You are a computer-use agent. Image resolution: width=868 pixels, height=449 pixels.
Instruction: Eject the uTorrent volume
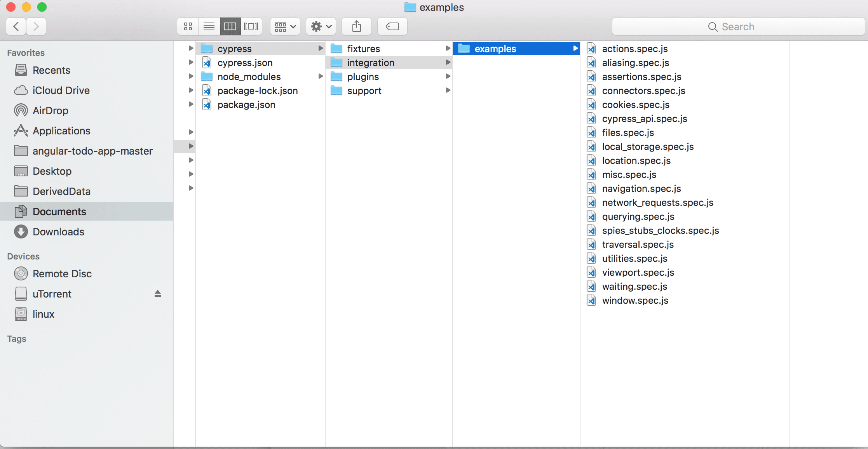[158, 294]
